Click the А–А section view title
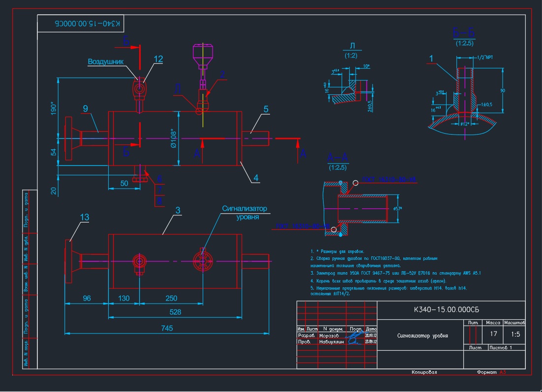 (337, 158)
